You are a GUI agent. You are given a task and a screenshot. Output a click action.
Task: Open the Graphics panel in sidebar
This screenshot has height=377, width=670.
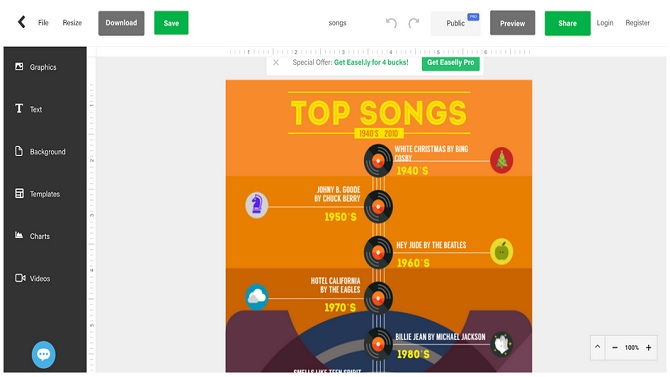click(36, 67)
